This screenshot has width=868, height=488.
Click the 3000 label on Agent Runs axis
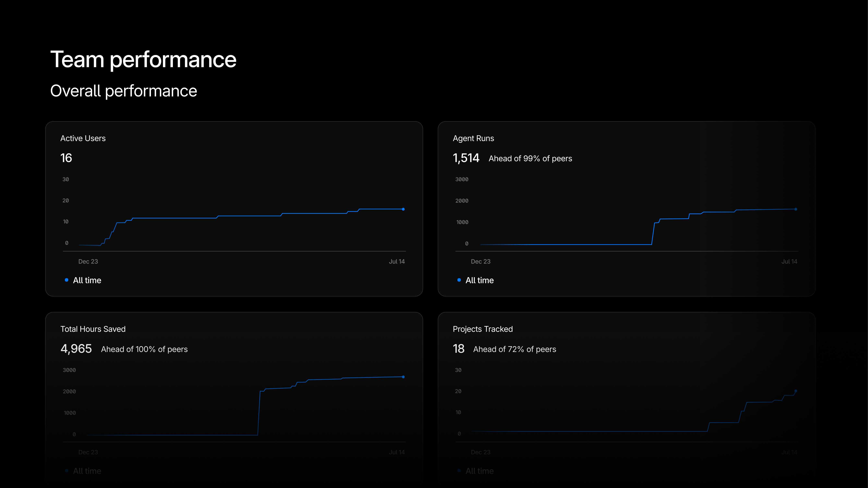pos(462,180)
